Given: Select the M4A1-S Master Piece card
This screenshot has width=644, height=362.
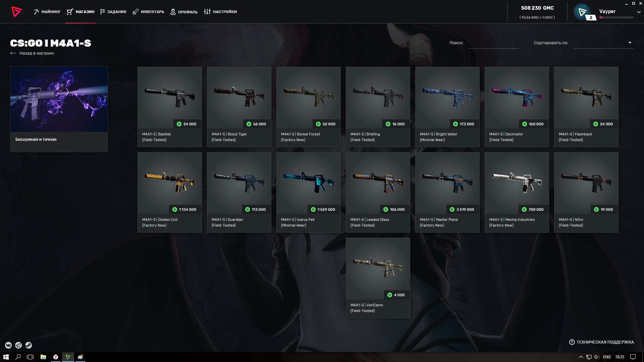Looking at the screenshot, I should [x=447, y=192].
